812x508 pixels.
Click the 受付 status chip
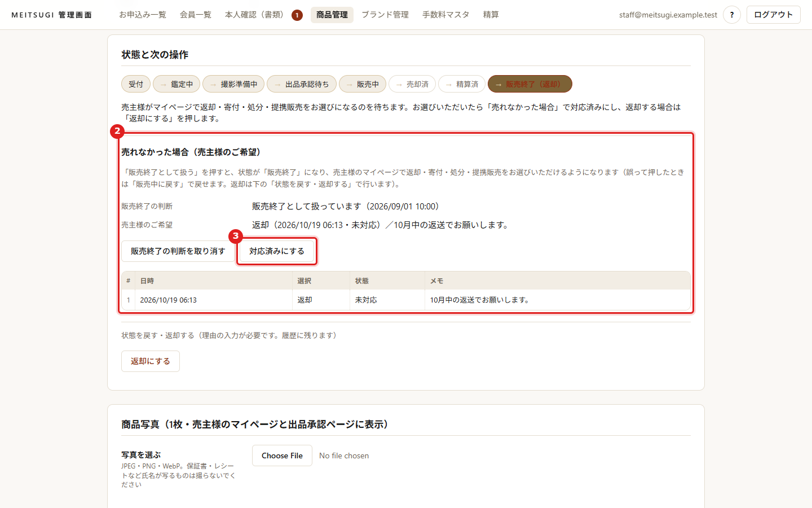coord(136,84)
